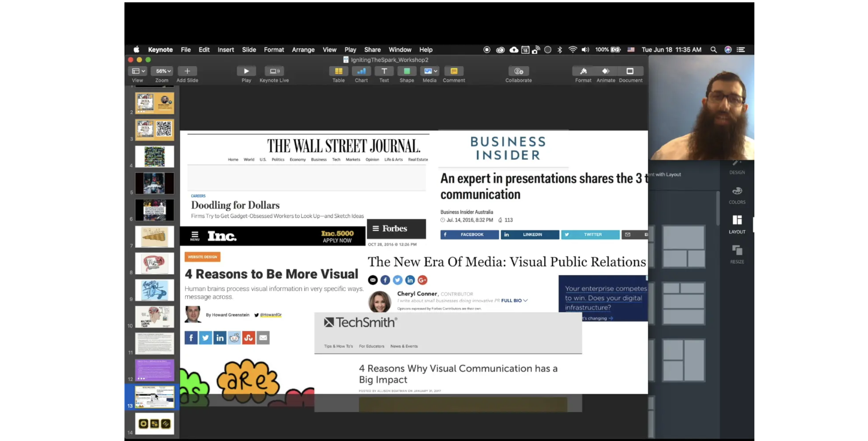Open the Keynote application menu

pyautogui.click(x=160, y=50)
